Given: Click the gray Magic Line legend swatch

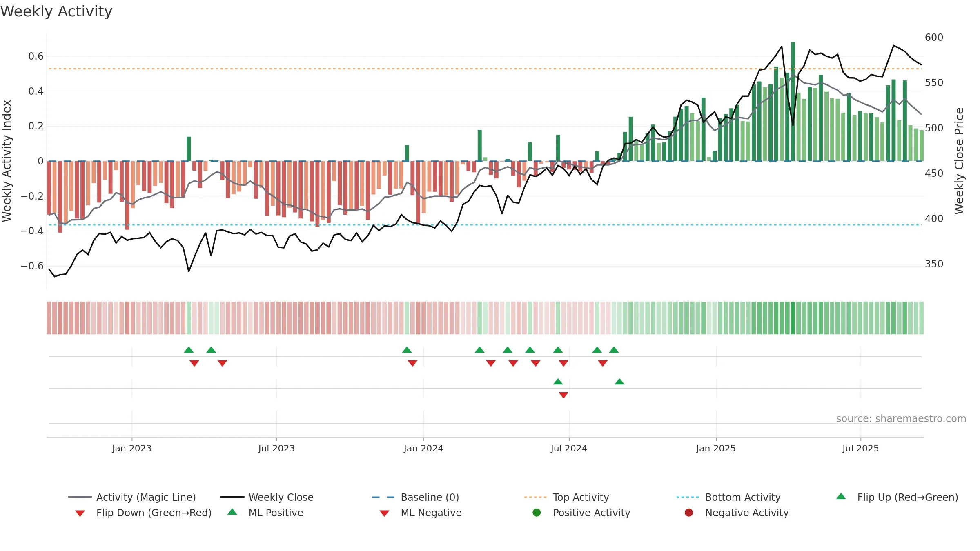Looking at the screenshot, I should (x=80, y=497).
